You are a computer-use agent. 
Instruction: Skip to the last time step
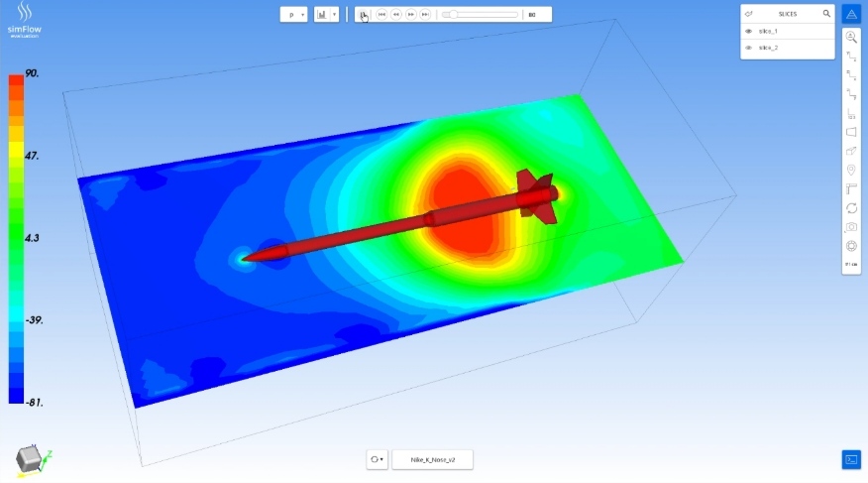coord(425,15)
